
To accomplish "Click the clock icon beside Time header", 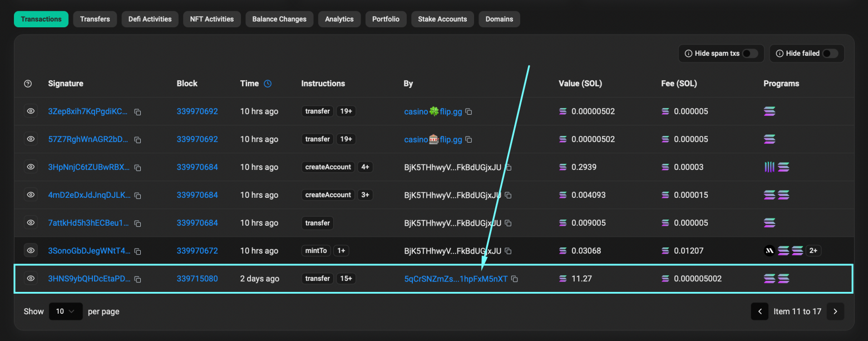I will pos(268,84).
